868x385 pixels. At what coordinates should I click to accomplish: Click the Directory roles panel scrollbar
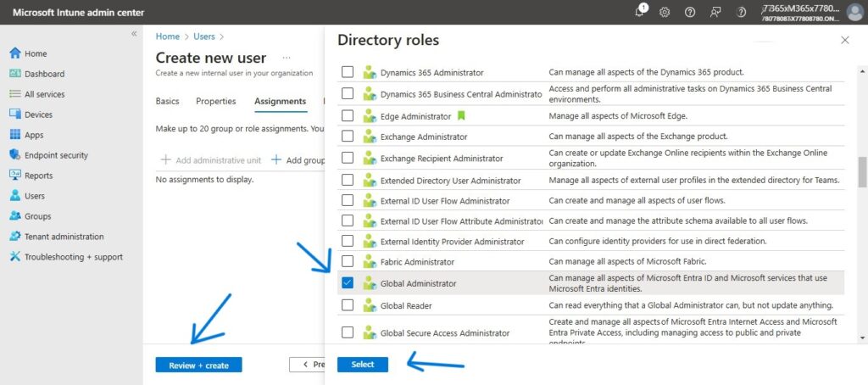point(863,172)
